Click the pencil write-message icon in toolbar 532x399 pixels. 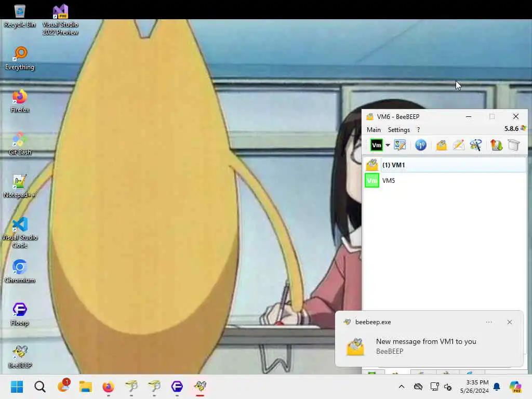tap(459, 145)
